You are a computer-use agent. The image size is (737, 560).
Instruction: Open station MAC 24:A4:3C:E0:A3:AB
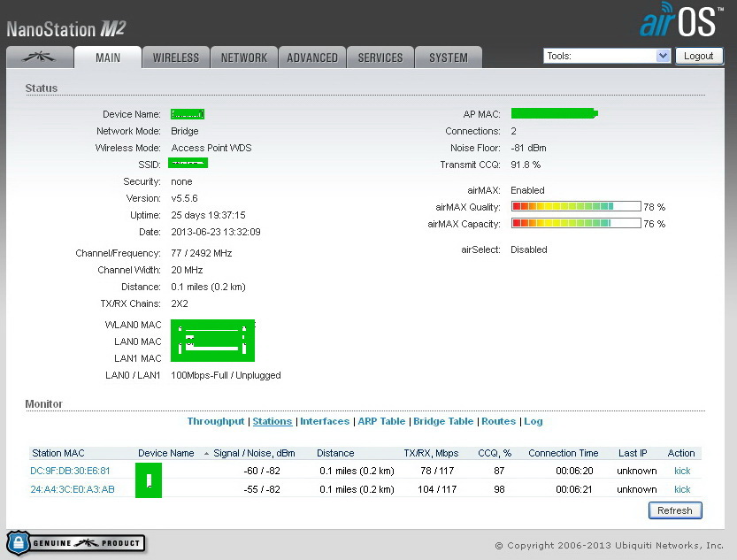[x=72, y=489]
